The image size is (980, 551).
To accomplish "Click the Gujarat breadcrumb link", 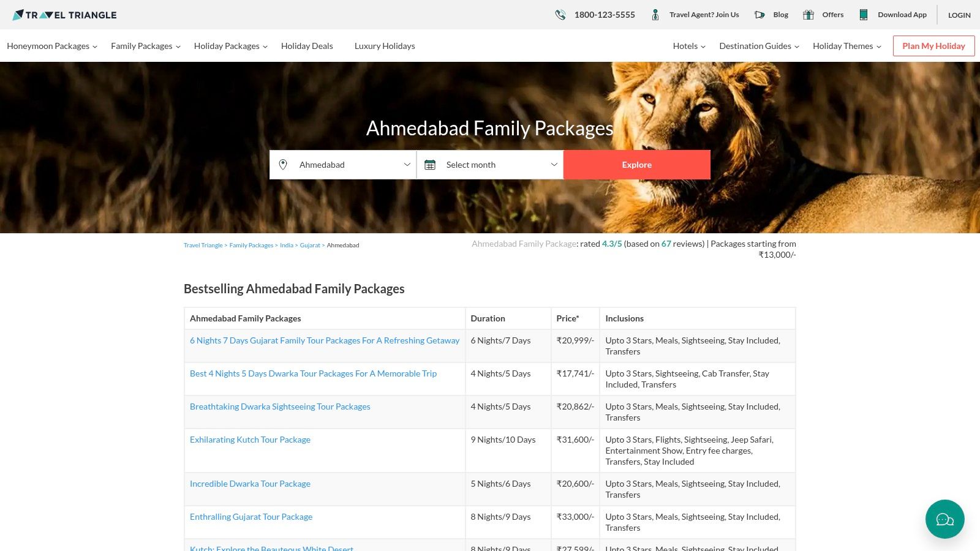I will coord(310,245).
